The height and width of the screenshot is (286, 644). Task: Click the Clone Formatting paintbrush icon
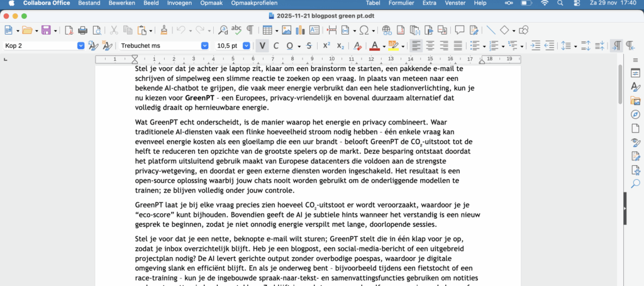tap(164, 30)
